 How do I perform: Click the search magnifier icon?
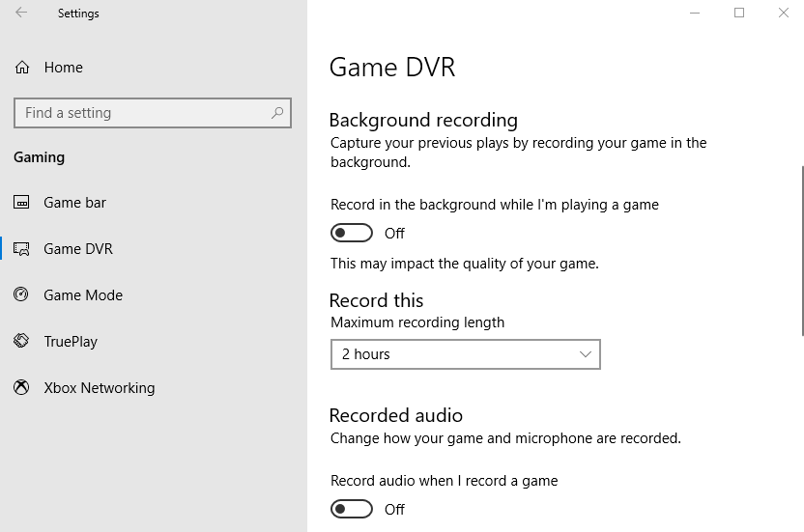pyautogui.click(x=277, y=113)
